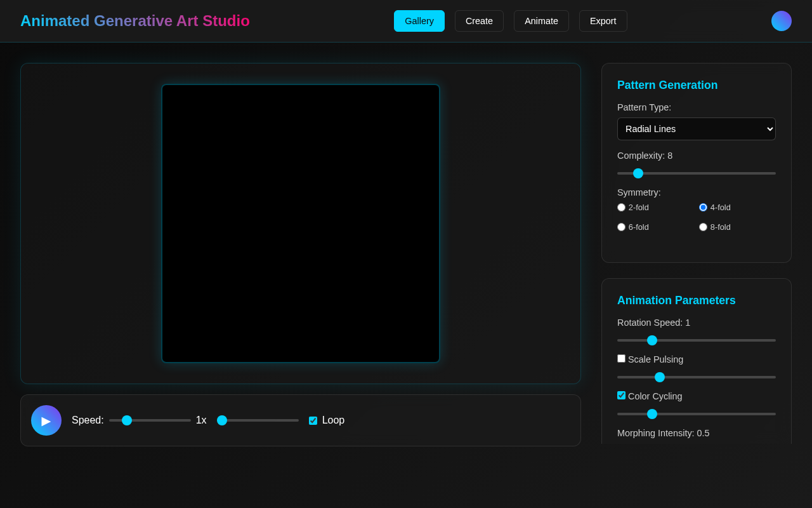Adjust the Complexity slider
The width and height of the screenshot is (812, 508).
coord(638,173)
